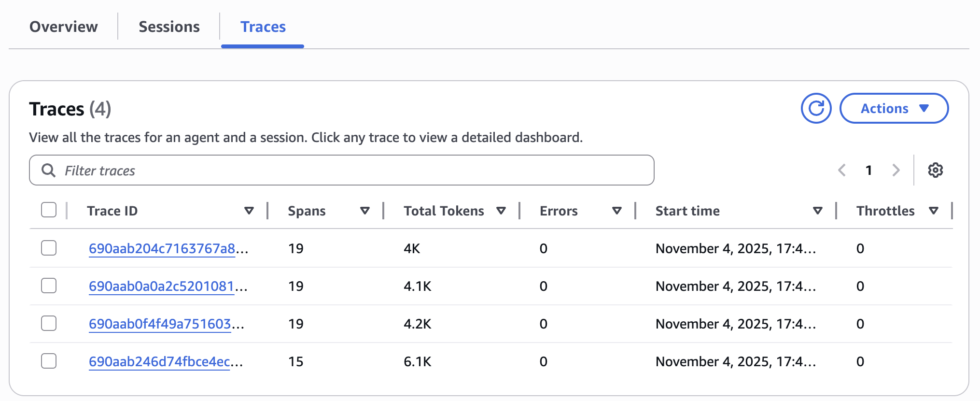Open the Actions dropdown
This screenshot has width=980, height=401.
coord(894,108)
